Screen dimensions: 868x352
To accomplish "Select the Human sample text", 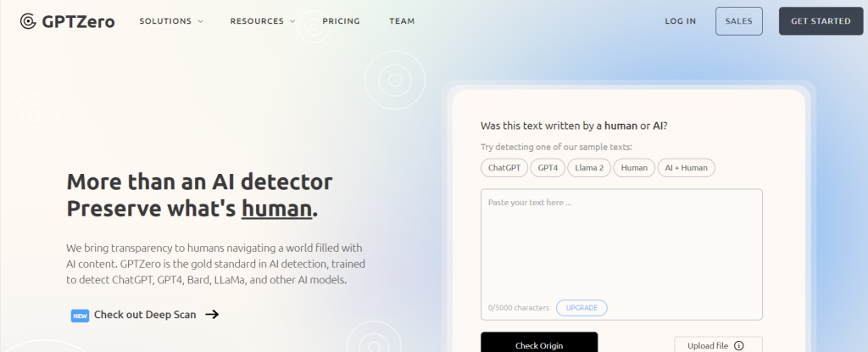I will [634, 168].
